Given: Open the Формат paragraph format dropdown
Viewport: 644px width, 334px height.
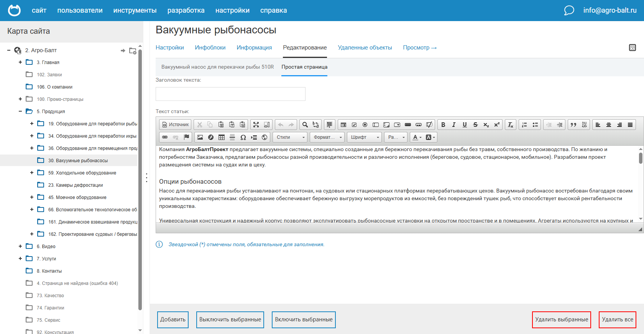Looking at the screenshot, I should click(327, 137).
